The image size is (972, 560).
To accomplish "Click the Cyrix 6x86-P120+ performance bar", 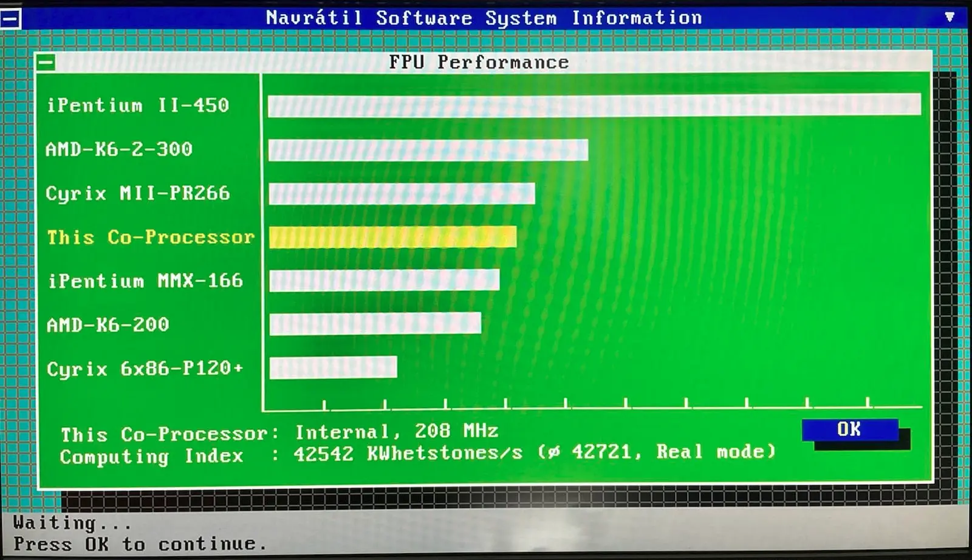I will pyautogui.click(x=333, y=367).
